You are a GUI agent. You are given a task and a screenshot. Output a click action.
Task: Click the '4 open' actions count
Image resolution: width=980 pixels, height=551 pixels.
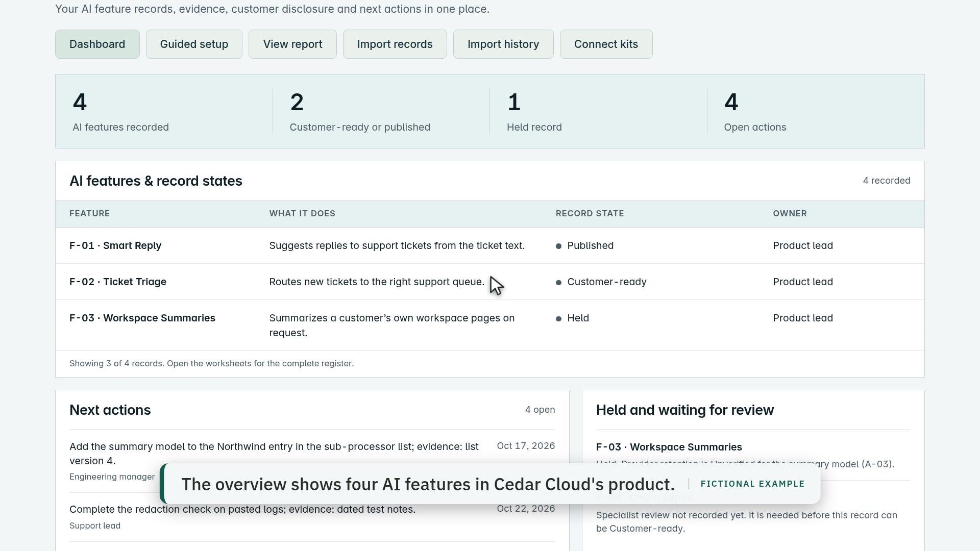click(540, 410)
